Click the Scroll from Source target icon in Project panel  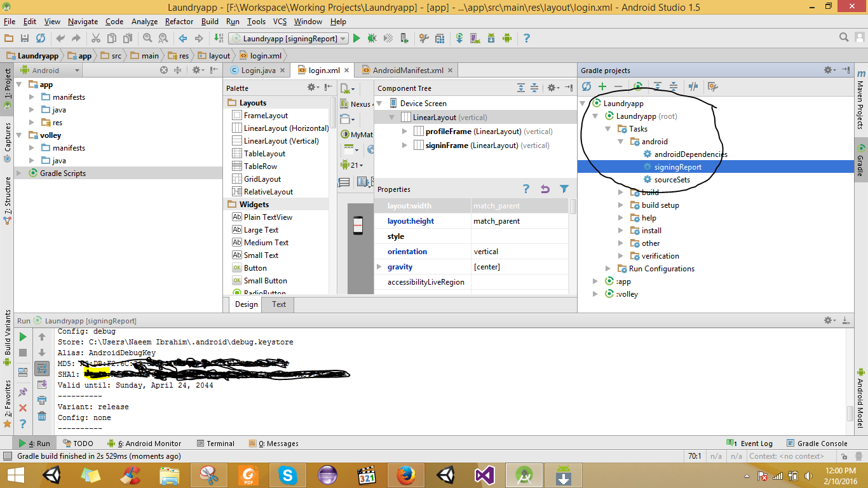coord(163,71)
